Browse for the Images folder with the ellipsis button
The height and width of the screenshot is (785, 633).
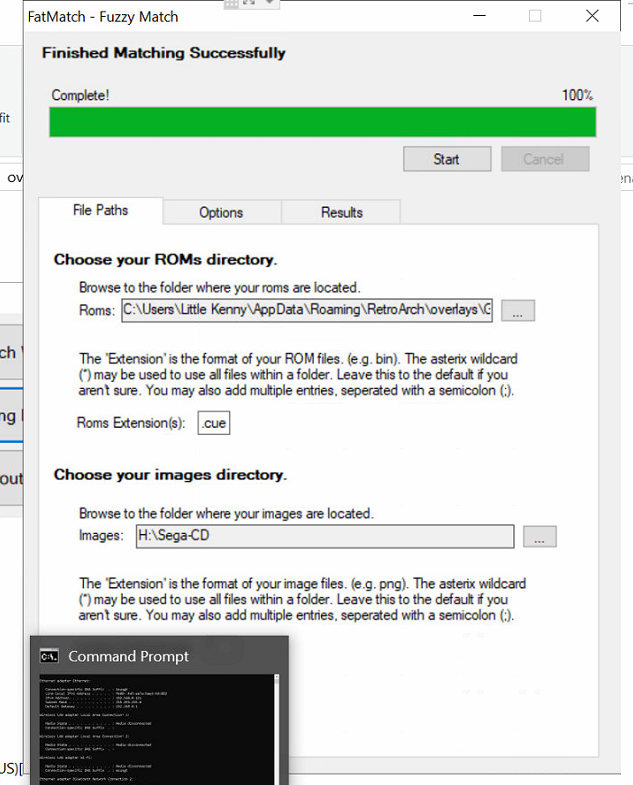click(x=539, y=538)
